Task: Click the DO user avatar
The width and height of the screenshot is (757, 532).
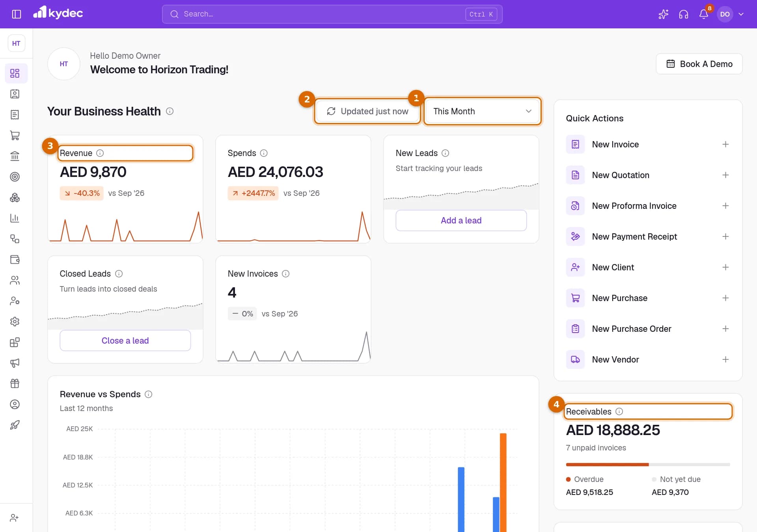Action: pos(725,14)
